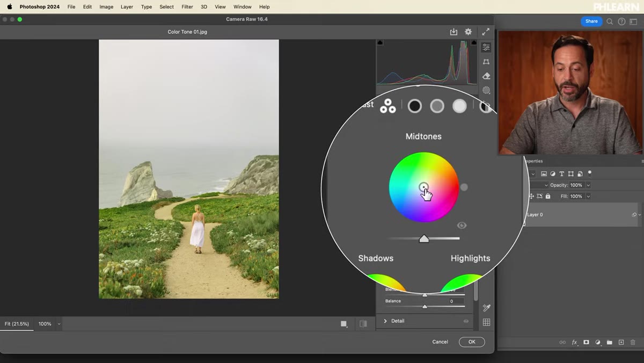Image resolution: width=644 pixels, height=363 pixels.
Task: Filter layers by type layers icon
Action: (x=562, y=174)
